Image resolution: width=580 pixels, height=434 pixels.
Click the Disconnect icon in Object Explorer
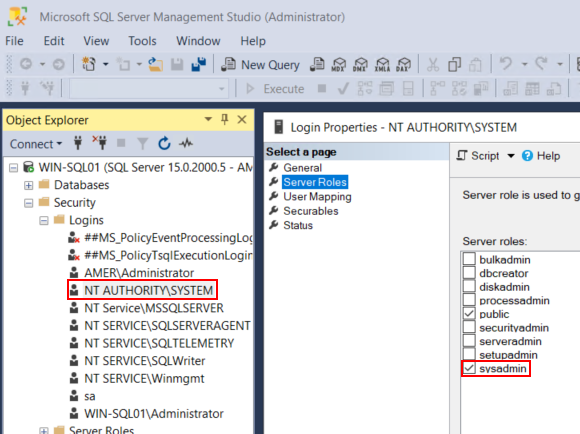[100, 143]
